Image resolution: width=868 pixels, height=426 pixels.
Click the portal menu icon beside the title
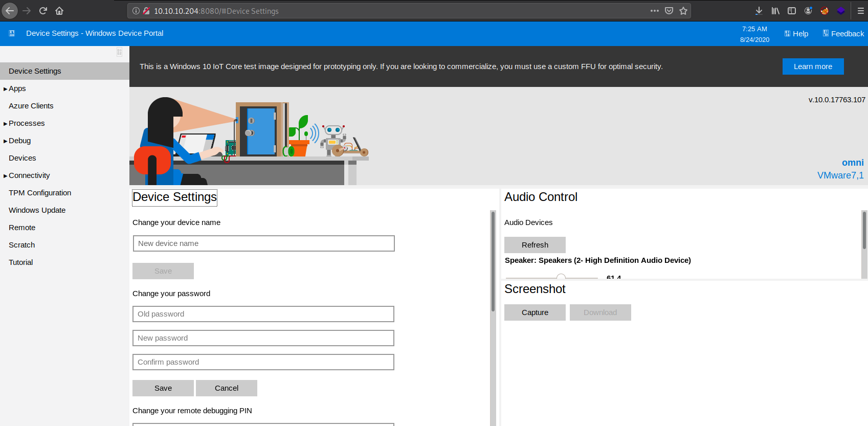12,33
